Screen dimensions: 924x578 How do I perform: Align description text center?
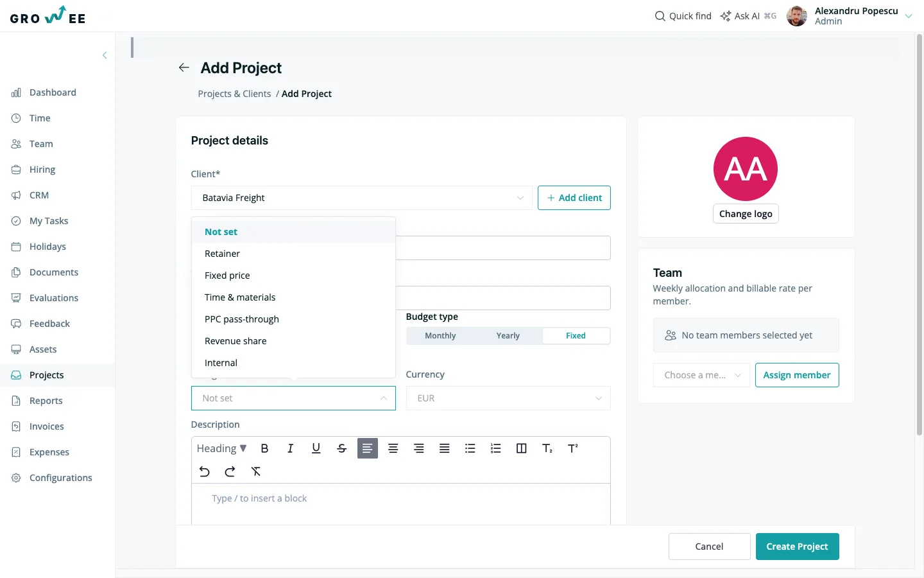[393, 448]
